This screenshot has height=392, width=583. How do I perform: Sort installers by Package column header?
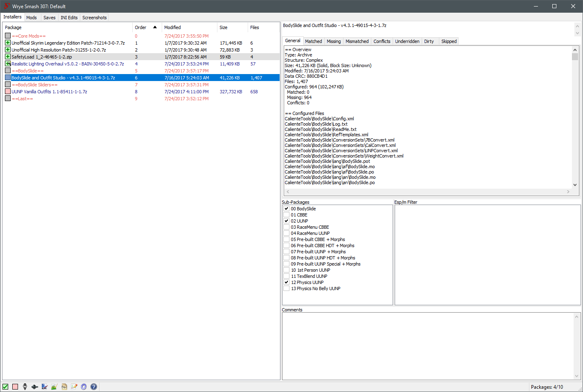(x=68, y=27)
